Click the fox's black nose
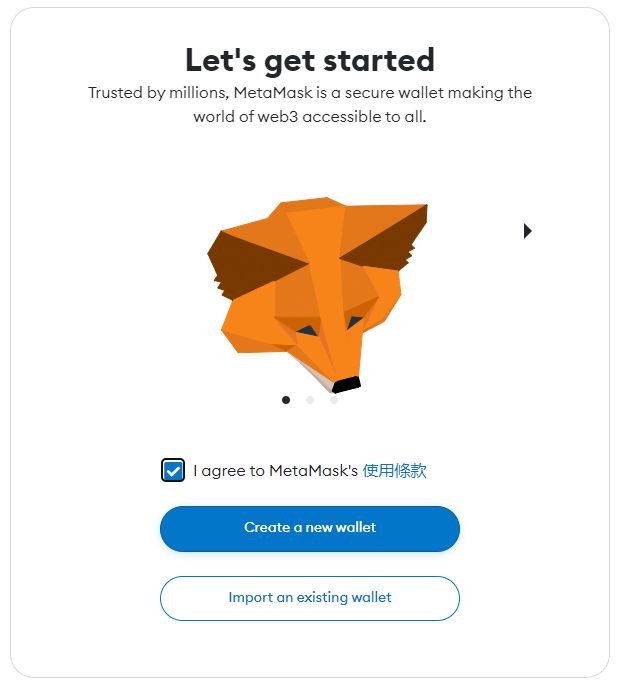Image resolution: width=621 pixels, height=691 pixels. pyautogui.click(x=346, y=384)
